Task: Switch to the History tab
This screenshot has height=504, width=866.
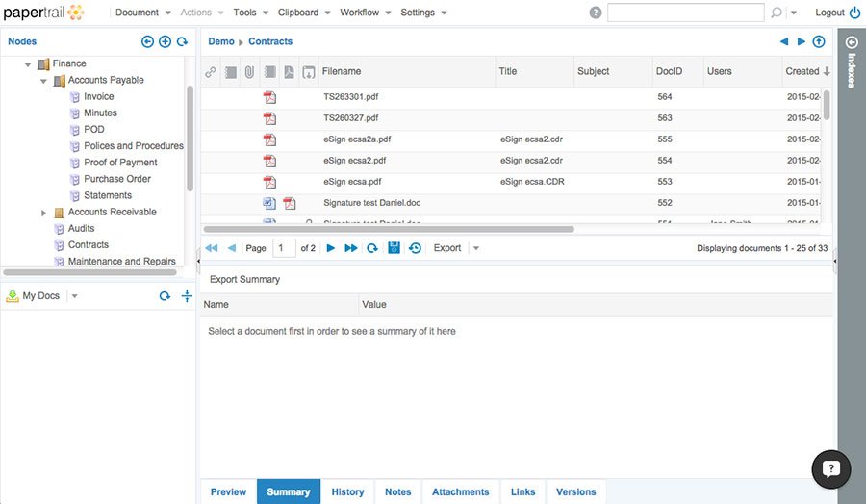Action: click(347, 491)
